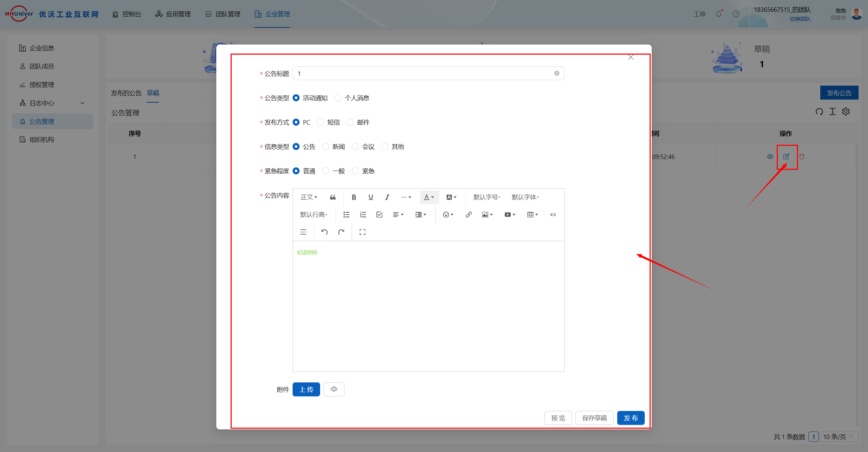Select the 个人消息 announcement type

338,98
